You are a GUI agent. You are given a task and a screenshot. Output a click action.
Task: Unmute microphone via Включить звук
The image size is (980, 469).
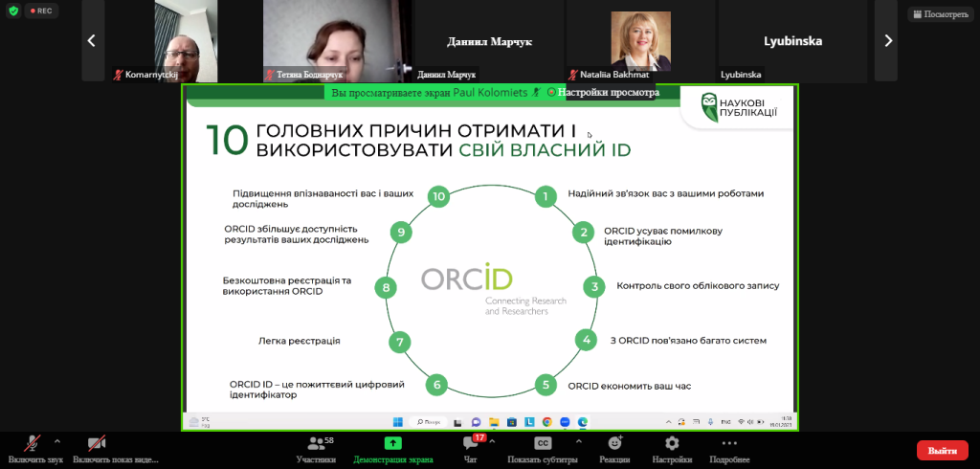[x=33, y=444]
